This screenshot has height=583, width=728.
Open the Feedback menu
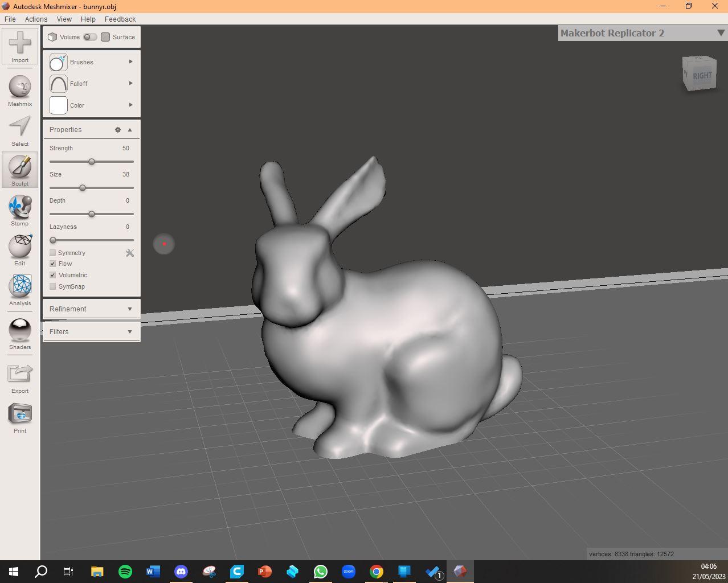(120, 19)
